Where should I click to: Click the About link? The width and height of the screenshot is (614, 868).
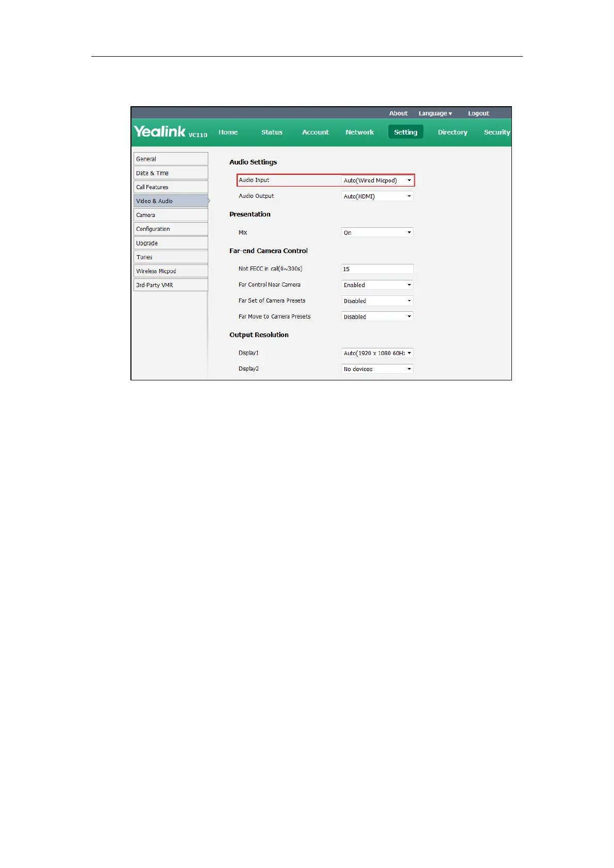(399, 113)
